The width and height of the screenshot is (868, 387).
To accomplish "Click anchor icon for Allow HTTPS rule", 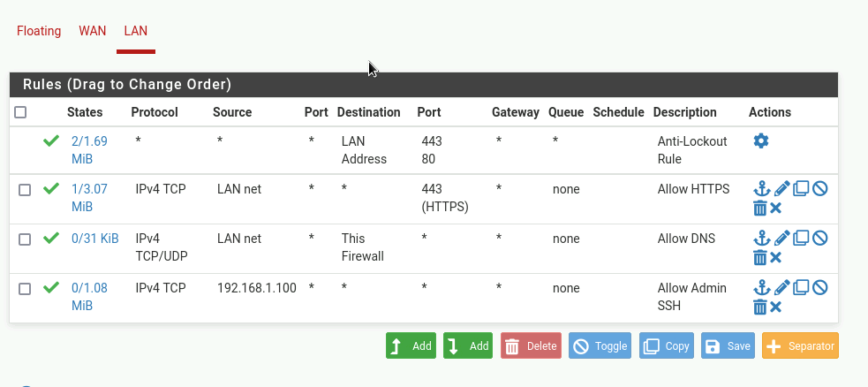I will click(x=760, y=189).
